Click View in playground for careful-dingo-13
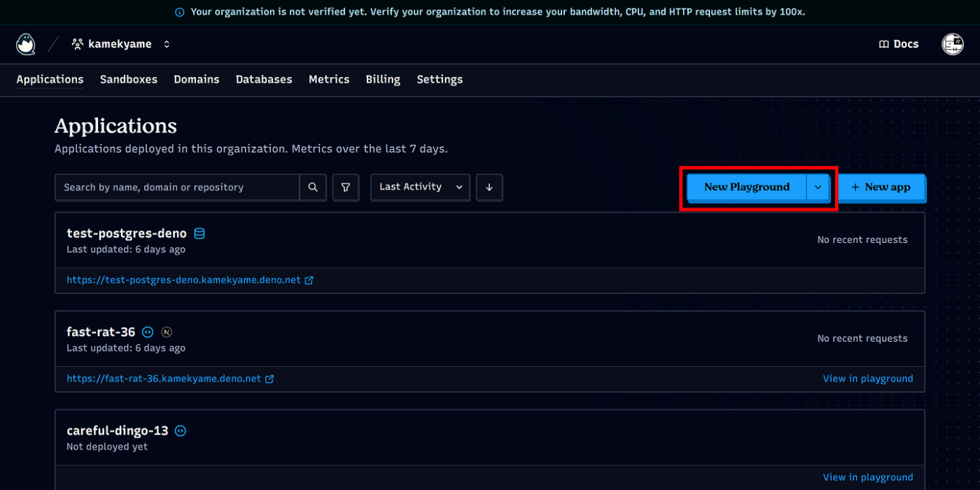The image size is (980, 490). click(868, 477)
